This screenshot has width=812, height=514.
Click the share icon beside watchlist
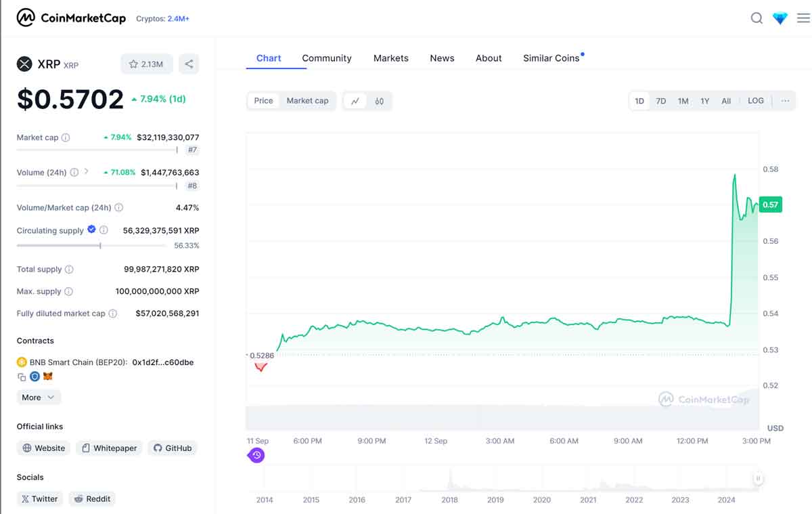point(189,64)
